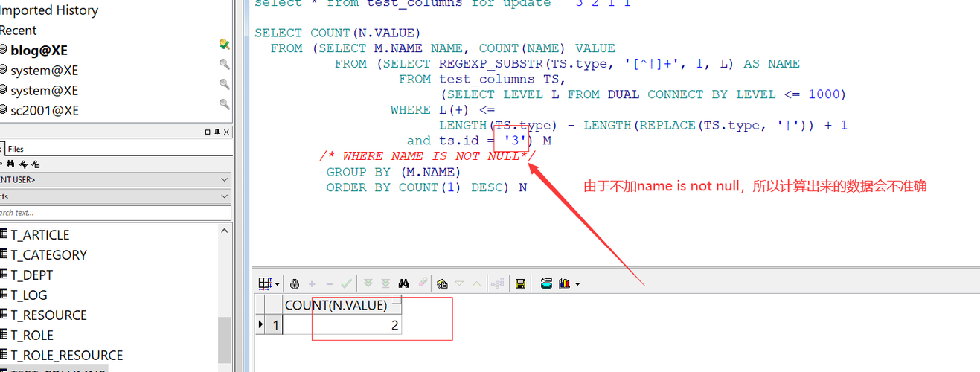Select the T_CATEGORY table
The width and height of the screenshot is (980, 372).
(x=48, y=254)
